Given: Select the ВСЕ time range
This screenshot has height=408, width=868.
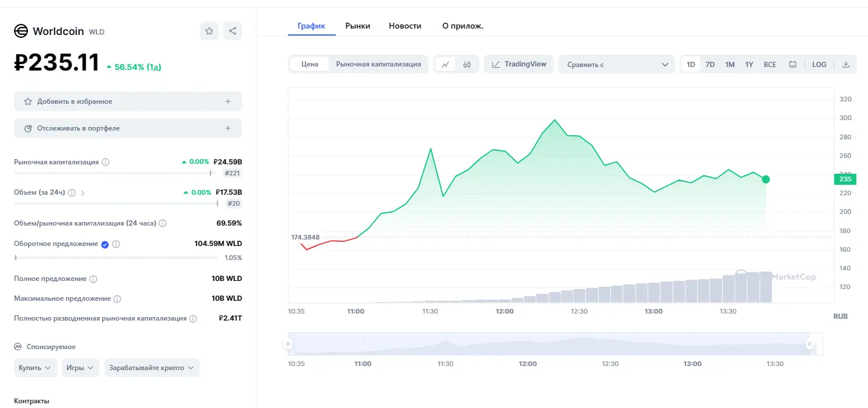Looking at the screenshot, I should click(x=770, y=64).
